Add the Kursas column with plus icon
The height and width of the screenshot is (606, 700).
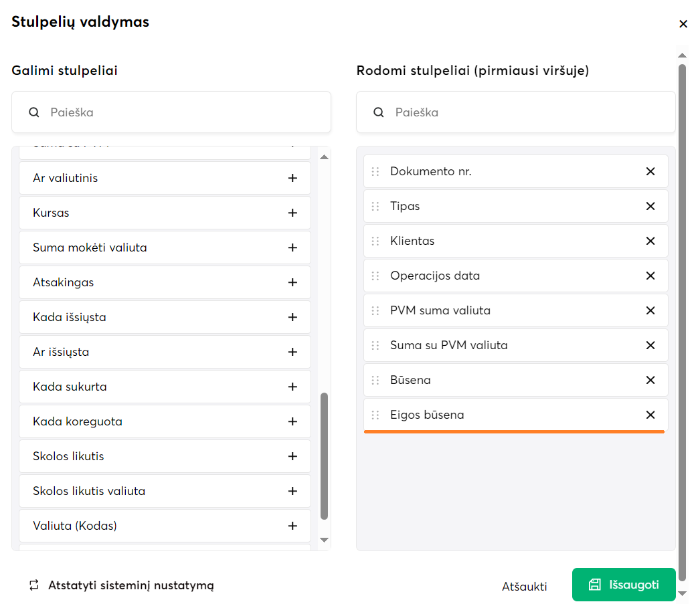[x=292, y=213]
